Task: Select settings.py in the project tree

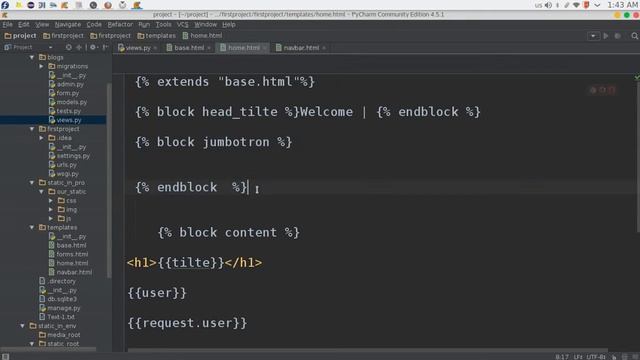Action: [x=73, y=156]
